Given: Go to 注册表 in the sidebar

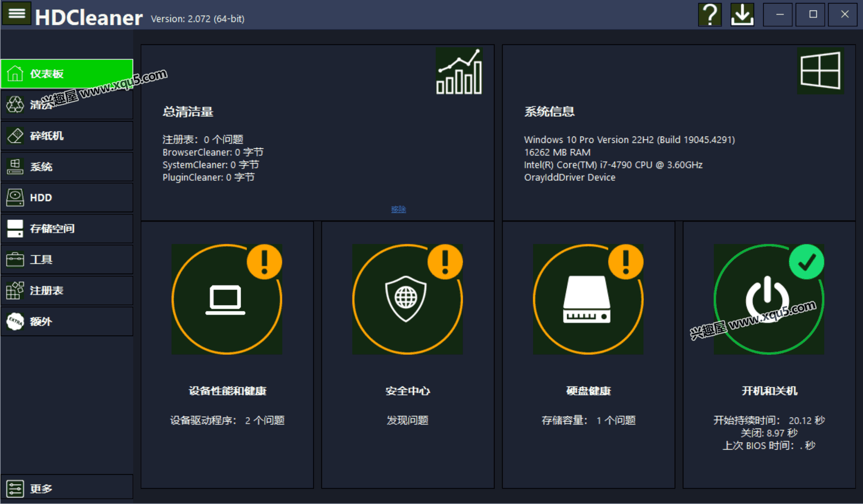Looking at the screenshot, I should 67,290.
